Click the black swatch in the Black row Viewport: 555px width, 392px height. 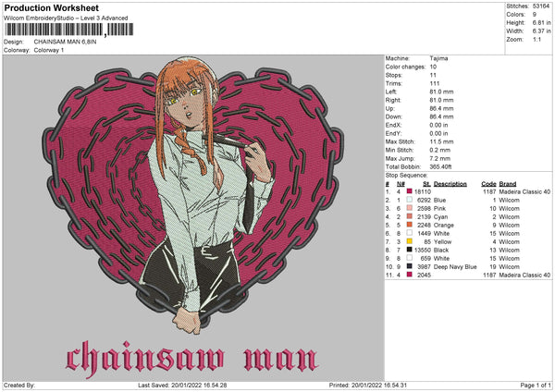tap(410, 250)
